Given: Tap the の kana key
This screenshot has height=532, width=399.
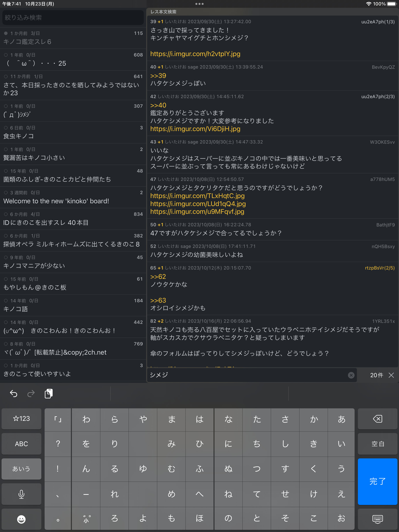Looking at the screenshot, I should click(x=228, y=519).
